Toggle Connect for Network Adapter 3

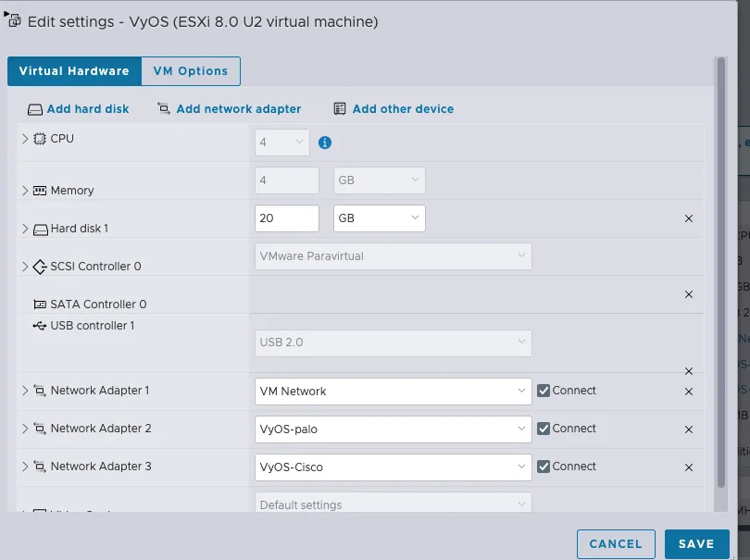click(544, 467)
